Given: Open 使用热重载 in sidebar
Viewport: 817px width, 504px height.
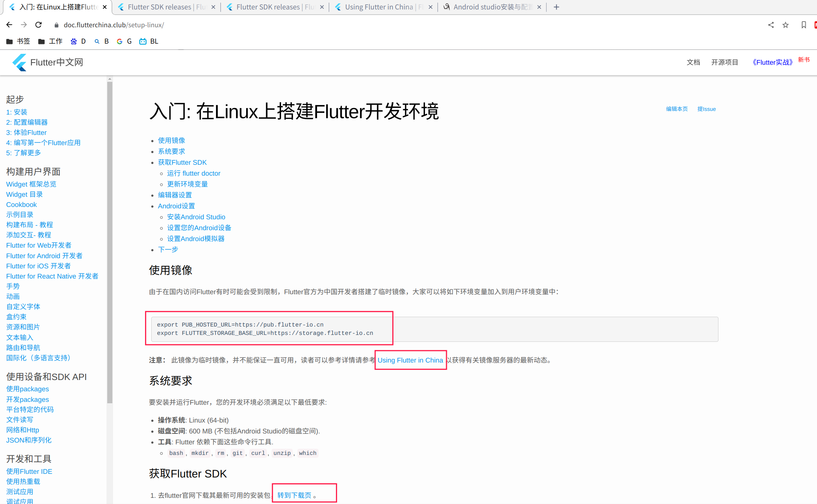Looking at the screenshot, I should (23, 481).
